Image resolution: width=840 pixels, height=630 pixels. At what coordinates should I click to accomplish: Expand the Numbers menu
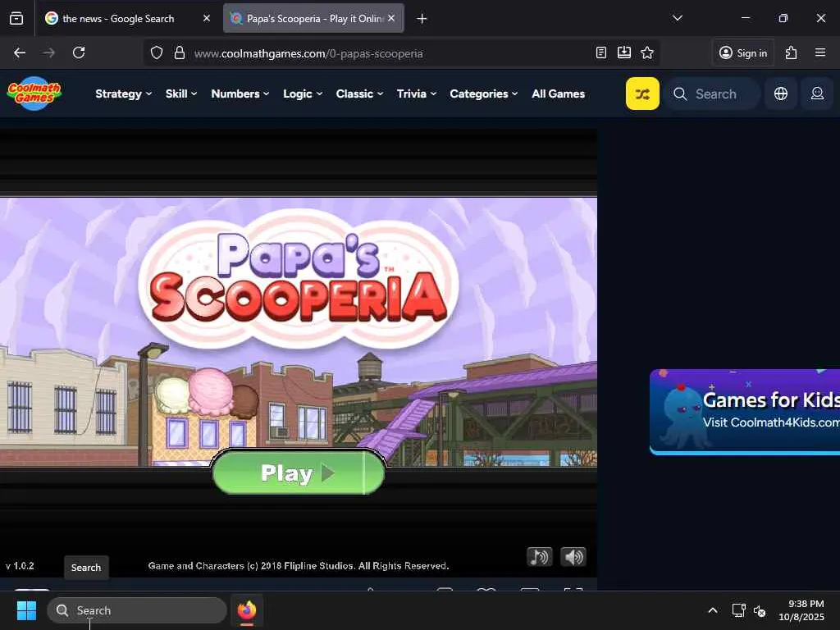(240, 94)
